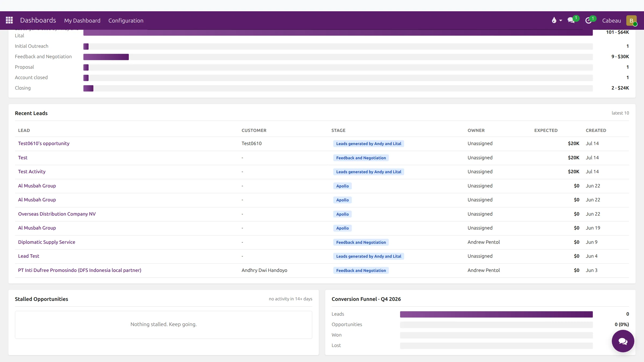Viewport: 644px width, 362px height.
Task: Click the Andhry Dwi Handoyo customer cell
Action: point(264,270)
